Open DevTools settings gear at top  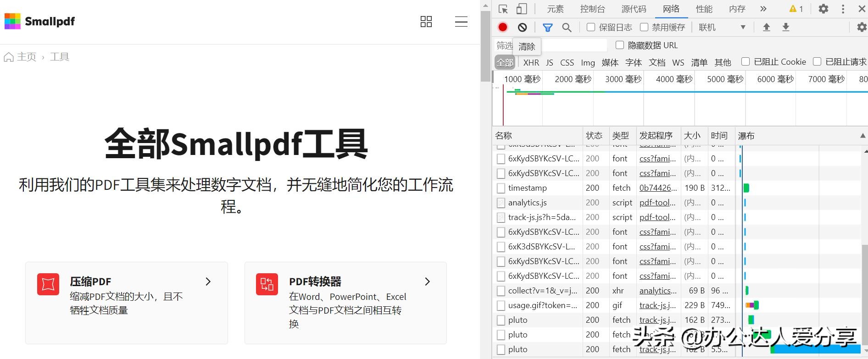(x=823, y=9)
